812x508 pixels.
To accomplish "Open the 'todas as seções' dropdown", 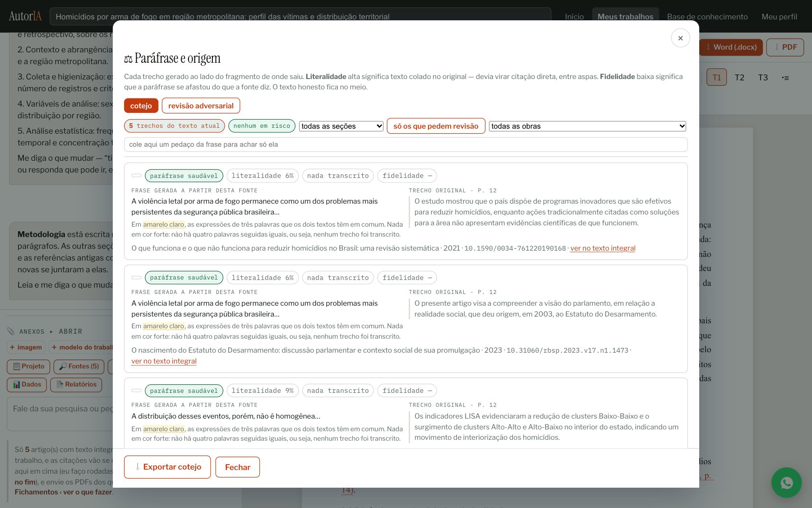I will click(341, 126).
